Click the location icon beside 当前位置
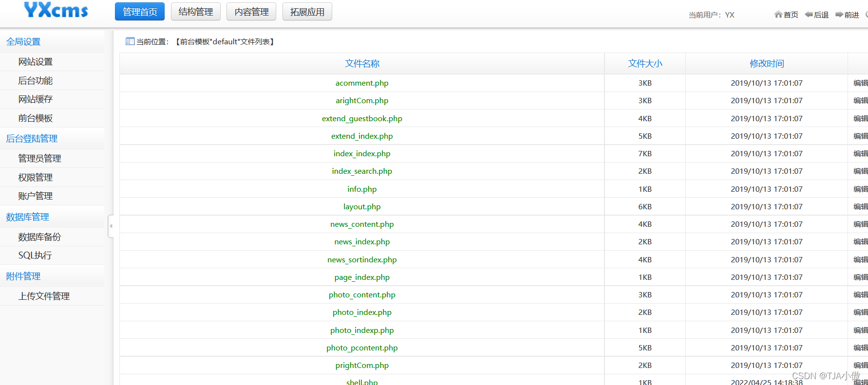 tap(130, 41)
